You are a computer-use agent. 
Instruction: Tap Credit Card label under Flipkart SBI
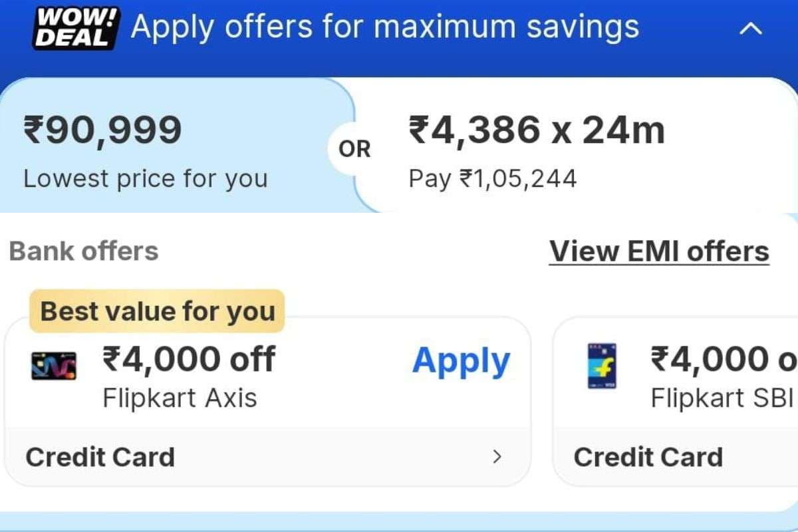pos(648,458)
